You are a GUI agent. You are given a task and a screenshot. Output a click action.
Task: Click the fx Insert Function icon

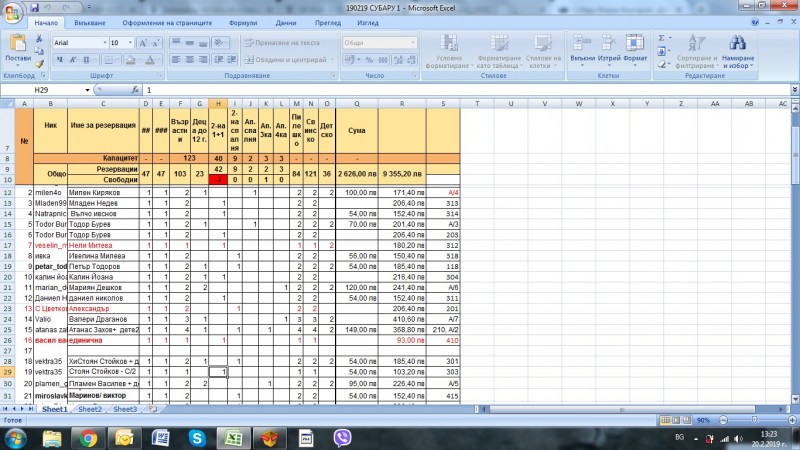(x=135, y=90)
